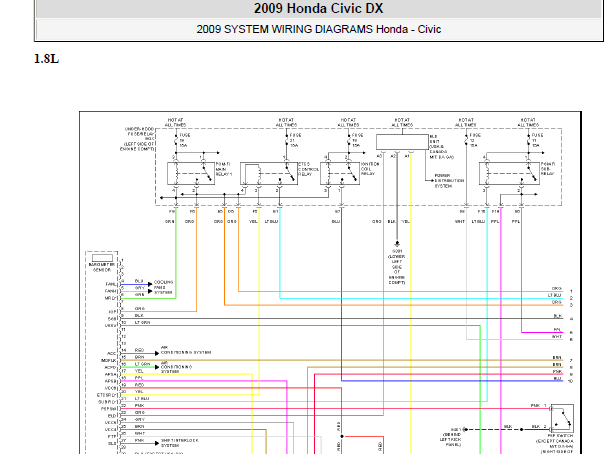Click the 'WHT' label above the white wire
The image size is (605, 454).
click(x=460, y=222)
